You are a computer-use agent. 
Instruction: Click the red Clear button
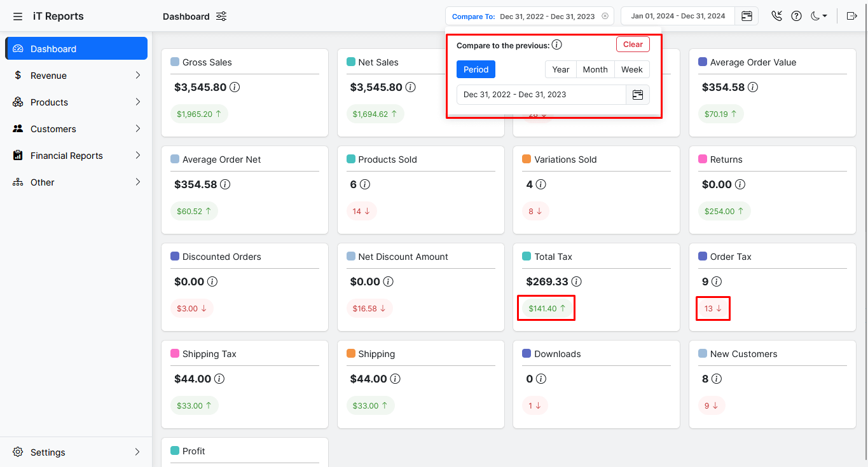633,44
